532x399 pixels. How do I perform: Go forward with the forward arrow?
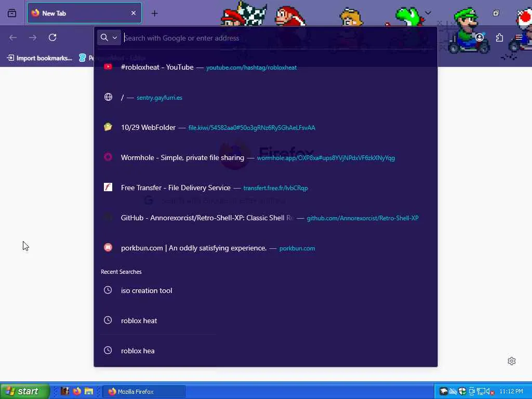33,37
